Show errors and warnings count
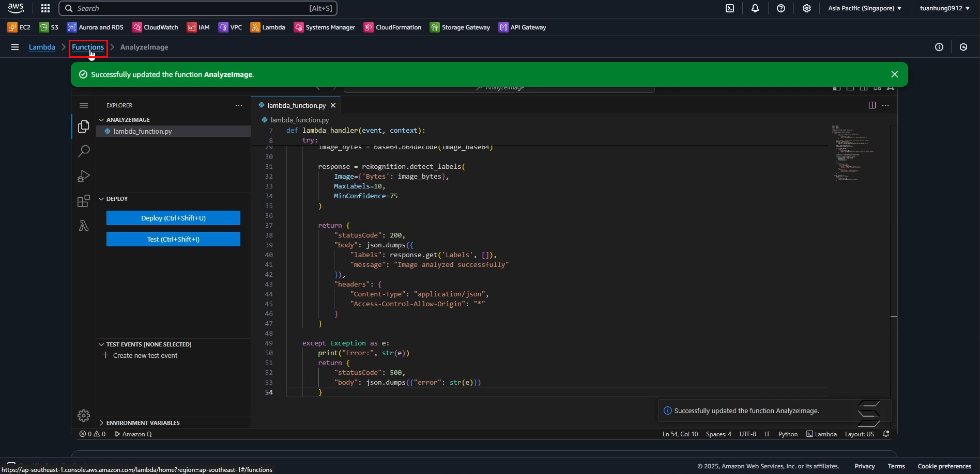This screenshot has height=474, width=980. [93, 434]
